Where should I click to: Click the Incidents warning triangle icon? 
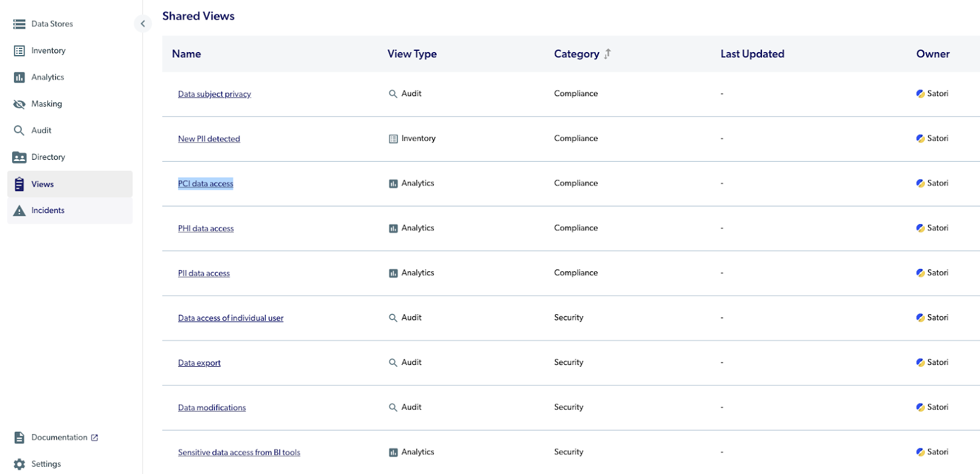(x=19, y=211)
